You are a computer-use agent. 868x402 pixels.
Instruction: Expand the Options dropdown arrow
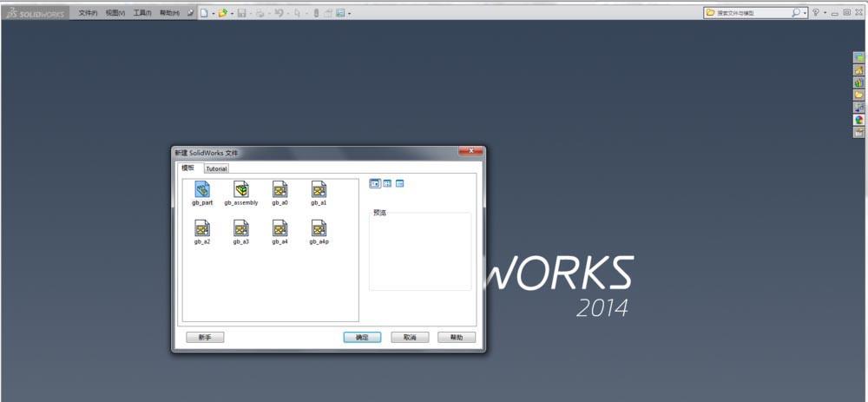point(349,13)
